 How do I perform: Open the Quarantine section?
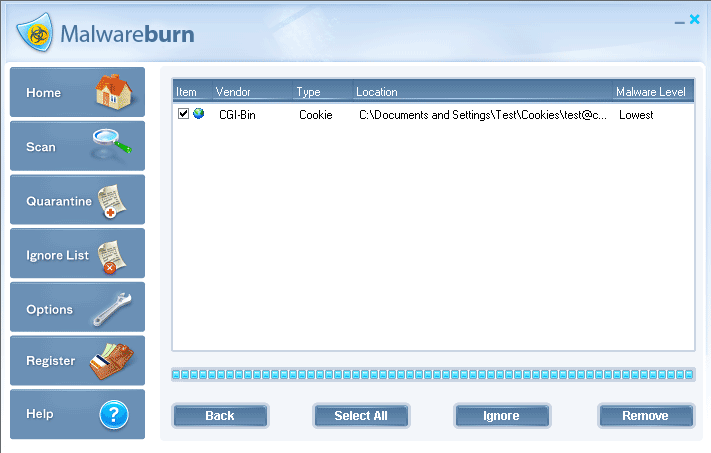78,200
